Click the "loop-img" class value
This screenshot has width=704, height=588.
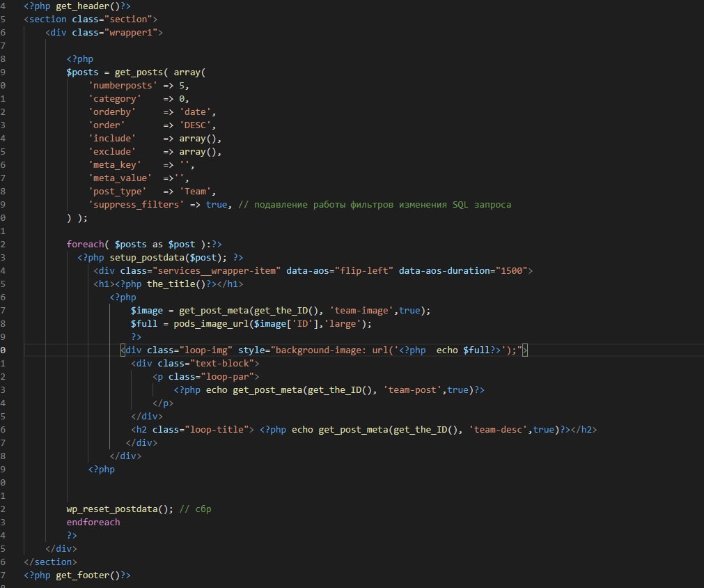point(205,350)
